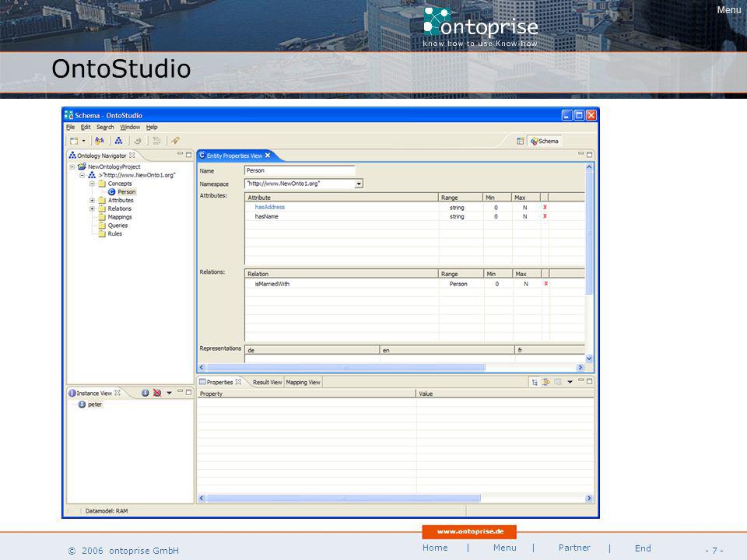Image resolution: width=747 pixels, height=560 pixels.
Task: Delete hasAddress attribute with red X
Action: click(545, 207)
